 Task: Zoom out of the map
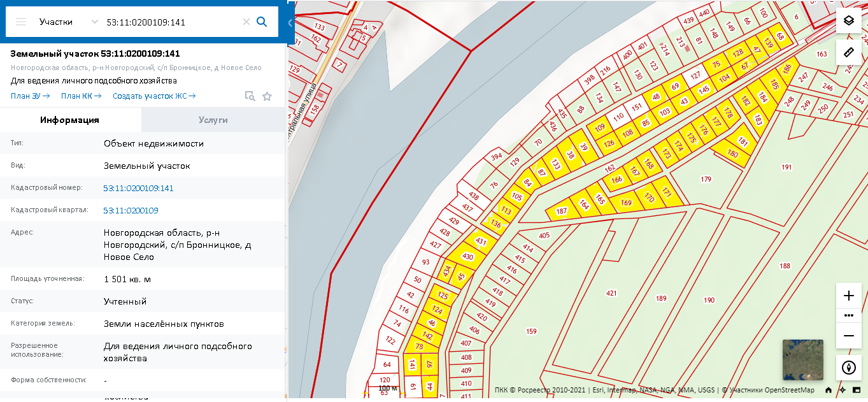(848, 336)
